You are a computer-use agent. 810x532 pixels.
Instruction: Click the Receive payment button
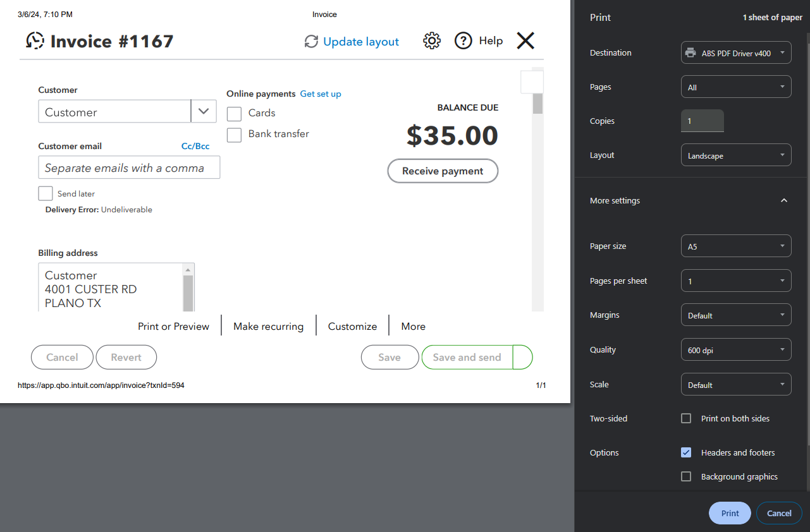pyautogui.click(x=443, y=171)
